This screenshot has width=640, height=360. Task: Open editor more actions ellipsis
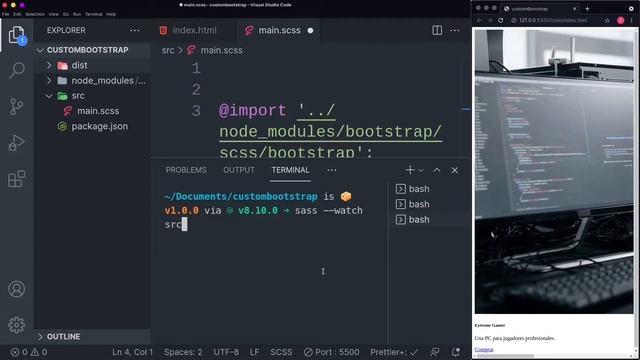click(455, 30)
